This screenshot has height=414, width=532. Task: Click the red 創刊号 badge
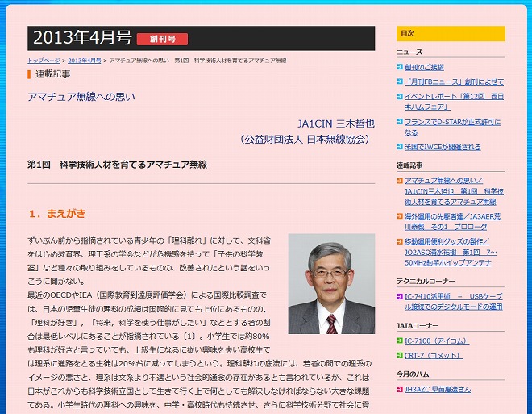162,39
